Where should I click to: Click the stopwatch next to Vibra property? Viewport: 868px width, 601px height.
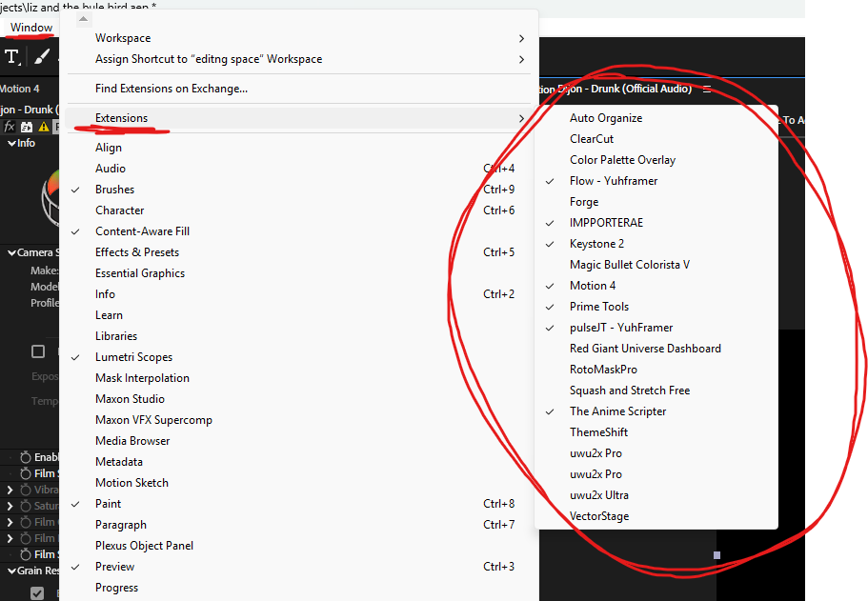point(26,490)
